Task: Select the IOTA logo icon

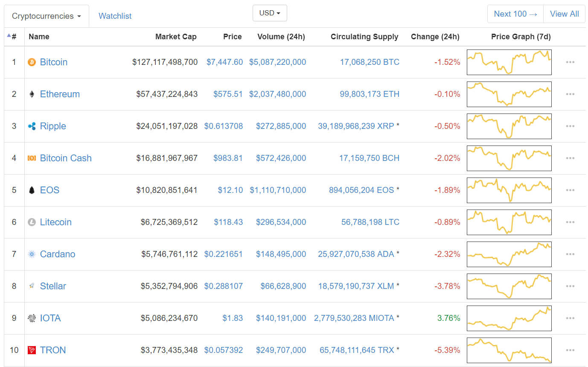Action: coord(31,318)
